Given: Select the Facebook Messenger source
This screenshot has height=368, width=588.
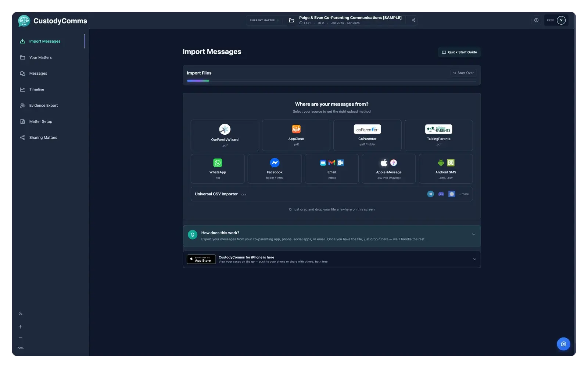Looking at the screenshot, I should click(275, 169).
